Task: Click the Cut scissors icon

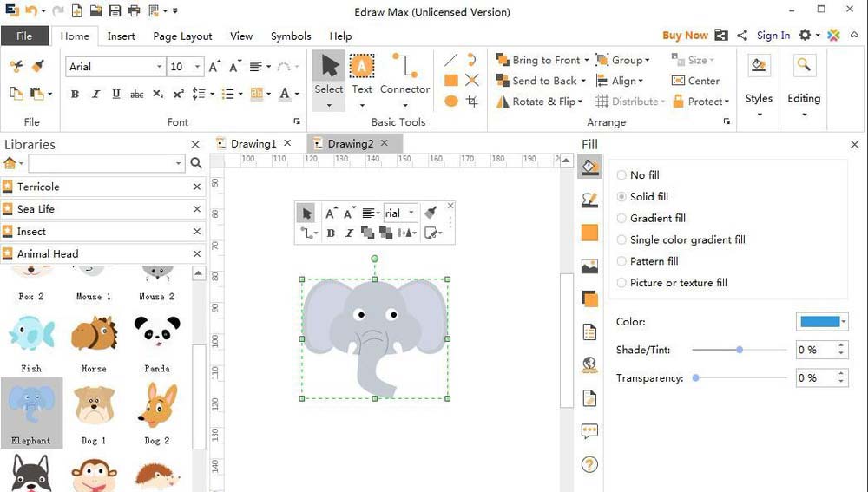Action: pyautogui.click(x=16, y=67)
